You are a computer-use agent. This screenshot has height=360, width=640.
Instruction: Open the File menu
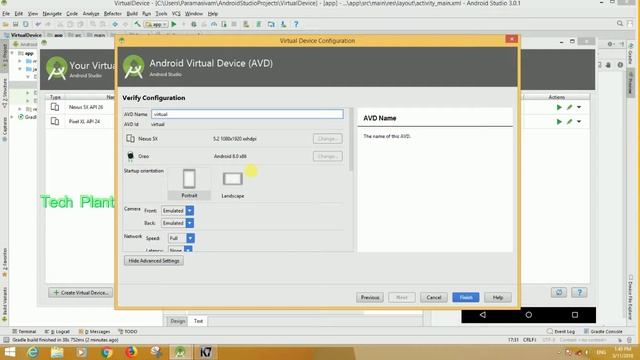pyautogui.click(x=6, y=13)
